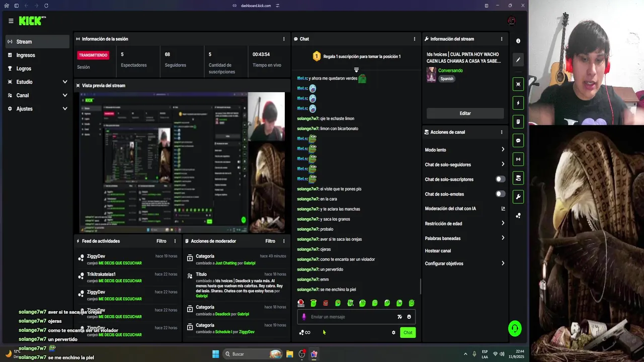Toggle Chat de solo-suscriptores switch
This screenshot has width=644, height=362.
coord(500,179)
